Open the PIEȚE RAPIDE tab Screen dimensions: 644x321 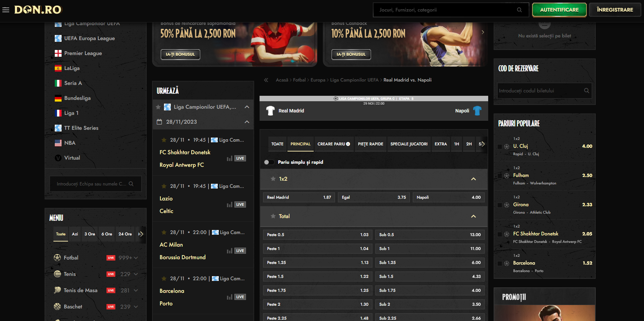[370, 144]
